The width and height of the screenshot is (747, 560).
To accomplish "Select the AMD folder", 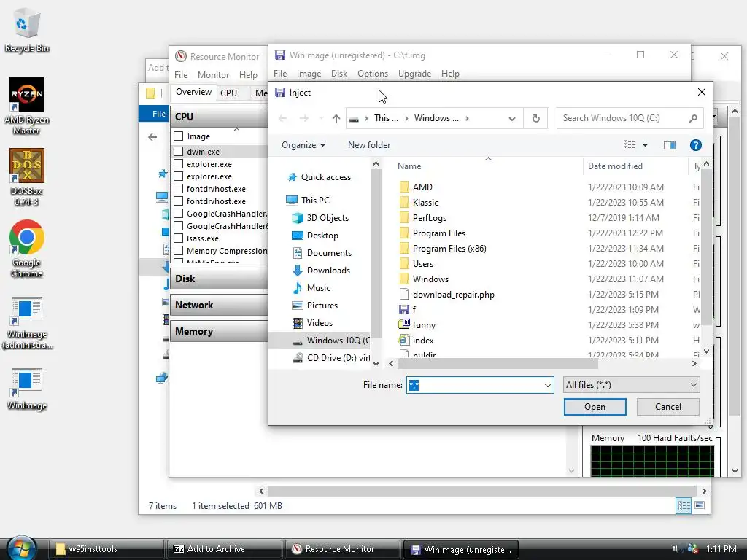I will 422,187.
